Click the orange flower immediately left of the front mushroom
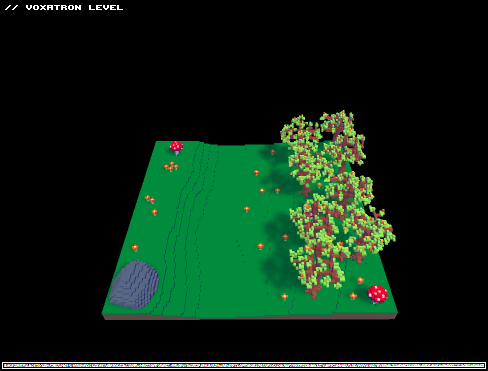The height and width of the screenshot is (371, 488). [353, 296]
